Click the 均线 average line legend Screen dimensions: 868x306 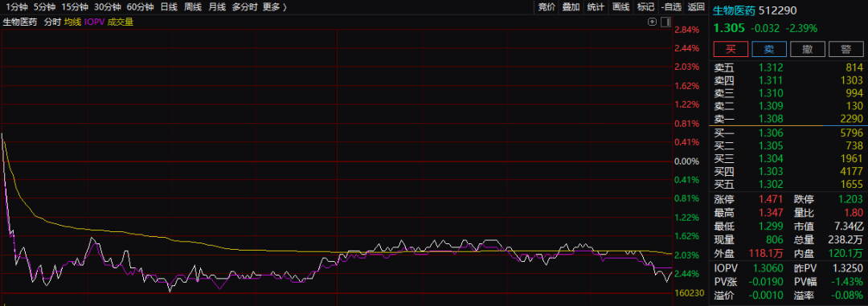point(72,22)
